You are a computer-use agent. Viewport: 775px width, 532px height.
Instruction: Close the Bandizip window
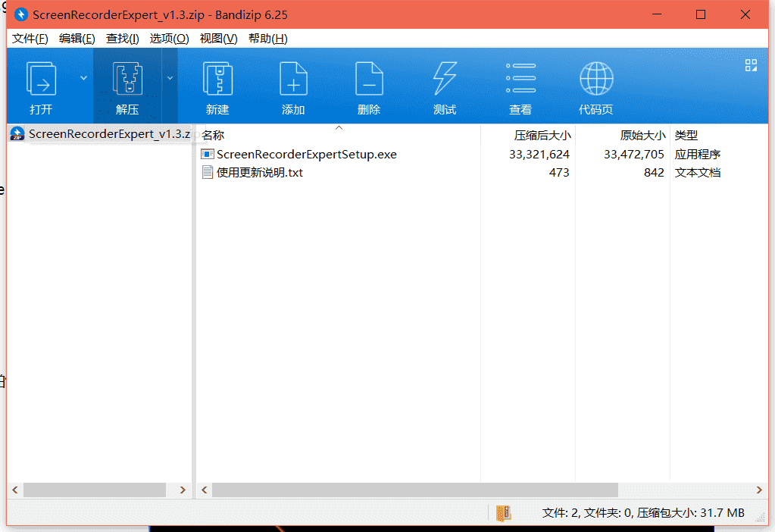[745, 15]
